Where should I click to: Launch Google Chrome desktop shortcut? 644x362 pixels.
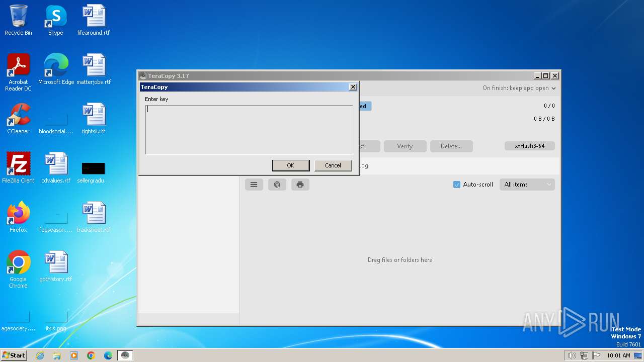(x=18, y=269)
